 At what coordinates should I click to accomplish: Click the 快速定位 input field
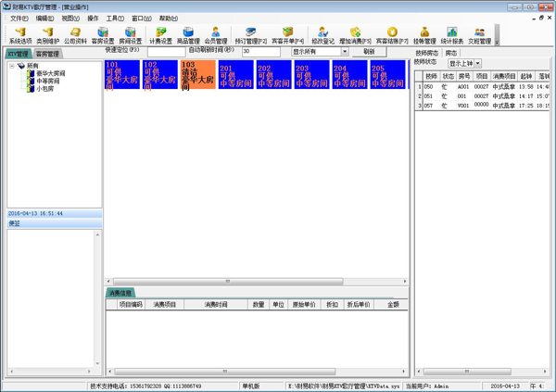pos(166,52)
